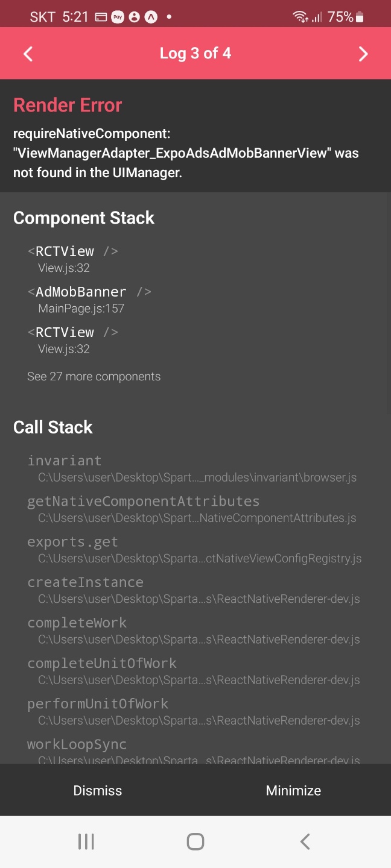Tap the Wi-Fi signal status icon
Image resolution: width=391 pixels, height=868 pixels.
[x=300, y=17]
